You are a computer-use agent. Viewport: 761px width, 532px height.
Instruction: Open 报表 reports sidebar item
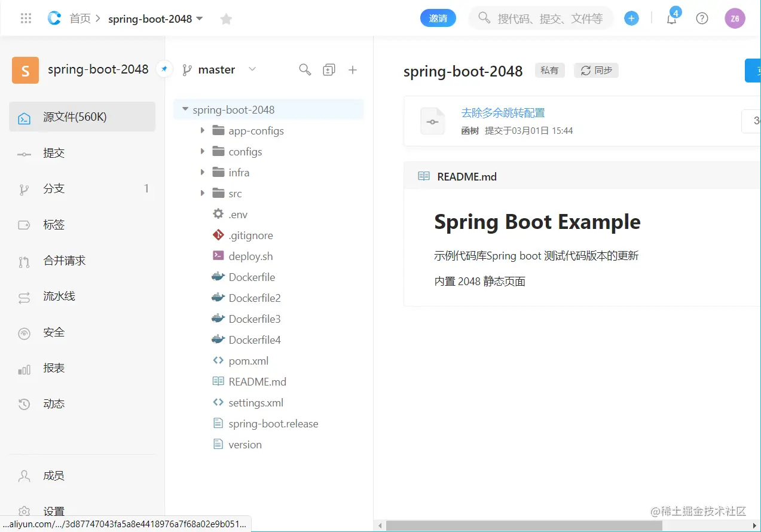[82, 368]
